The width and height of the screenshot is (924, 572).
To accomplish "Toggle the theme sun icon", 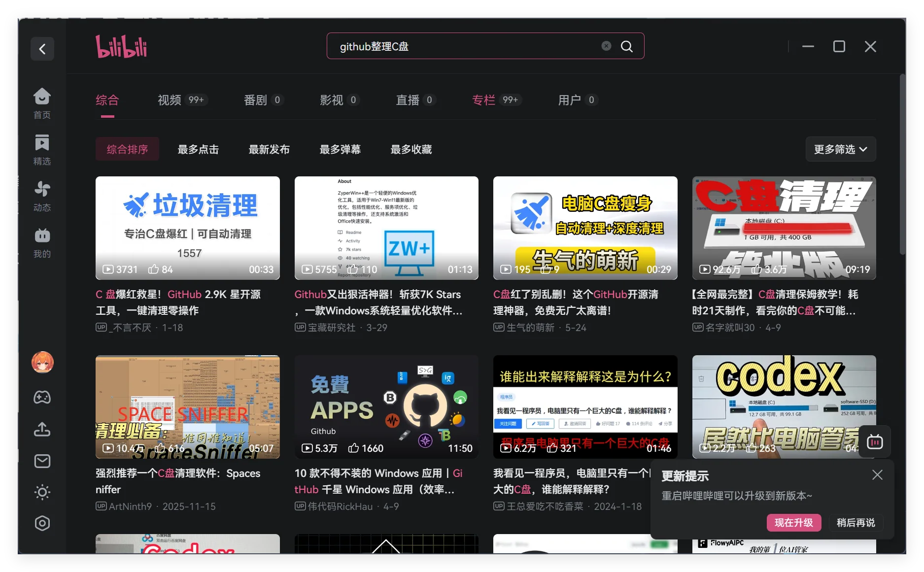I will [x=42, y=492].
